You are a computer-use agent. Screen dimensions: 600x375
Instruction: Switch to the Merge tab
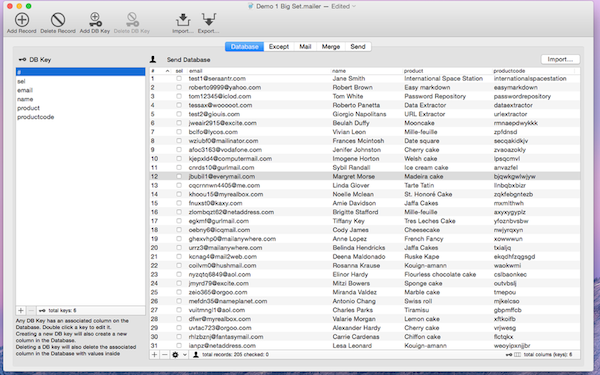[331, 47]
